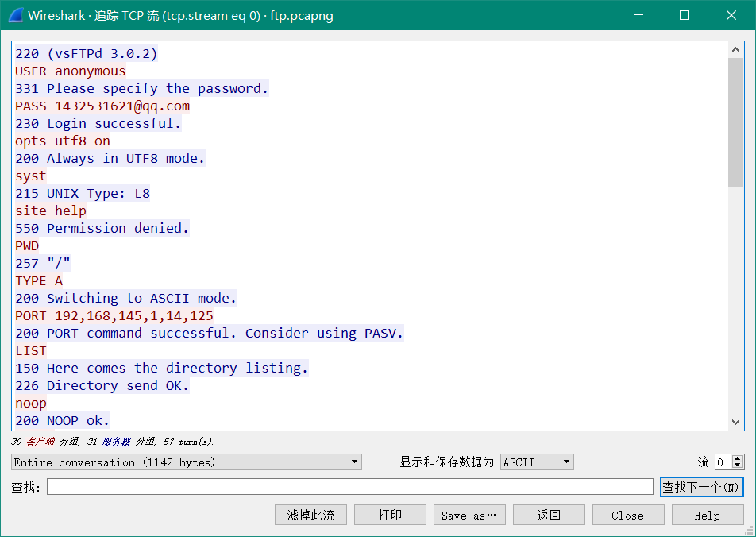
Task: Decrease the stream number with down arrow
Action: 737,466
